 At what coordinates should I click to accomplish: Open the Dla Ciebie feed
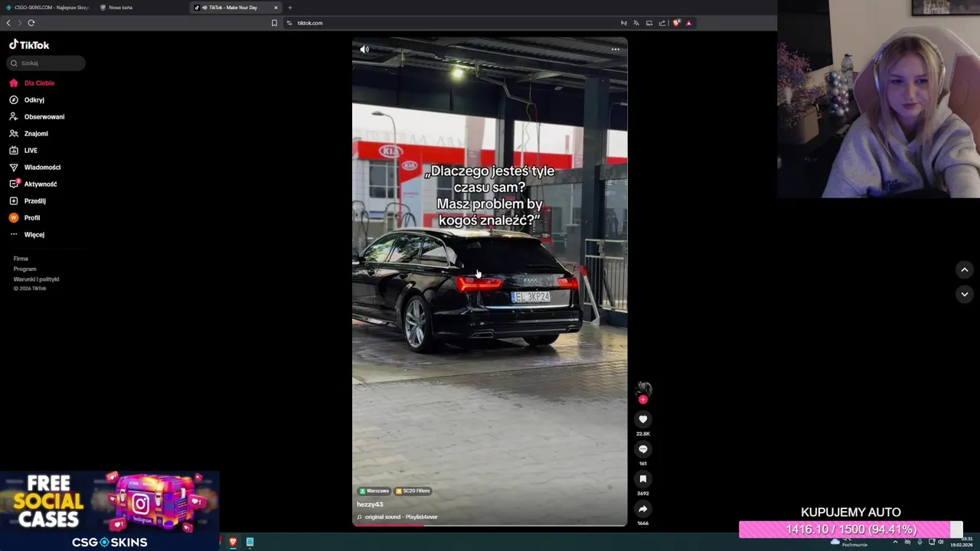32,83
